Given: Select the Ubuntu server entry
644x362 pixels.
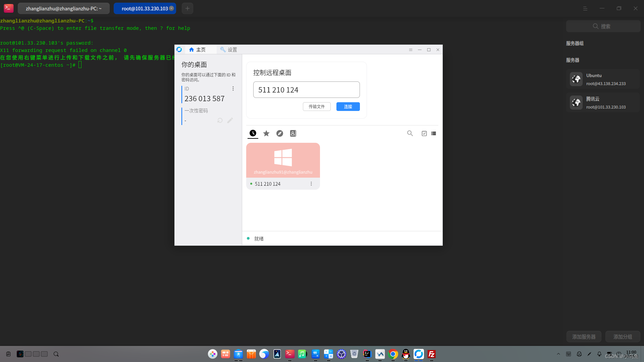Looking at the screenshot, I should [603, 79].
